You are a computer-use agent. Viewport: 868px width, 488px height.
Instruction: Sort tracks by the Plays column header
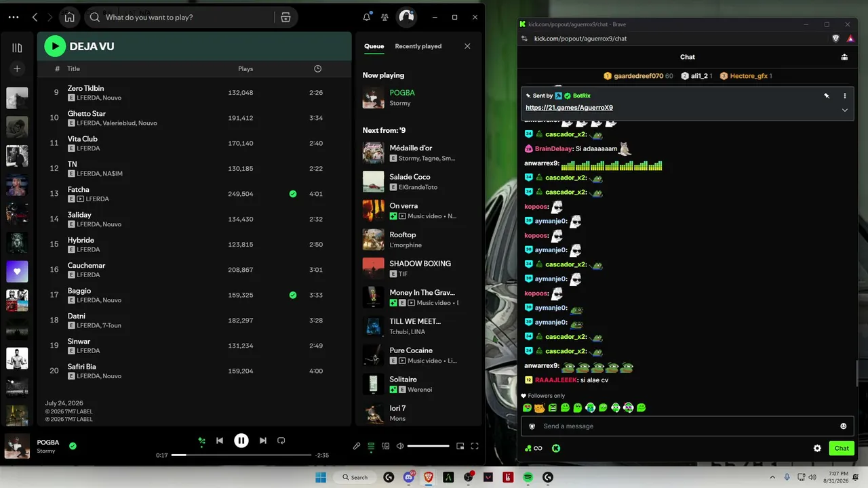[x=245, y=68]
